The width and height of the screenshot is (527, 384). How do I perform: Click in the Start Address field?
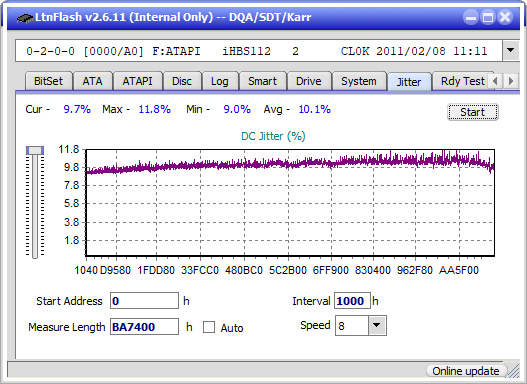pos(144,301)
